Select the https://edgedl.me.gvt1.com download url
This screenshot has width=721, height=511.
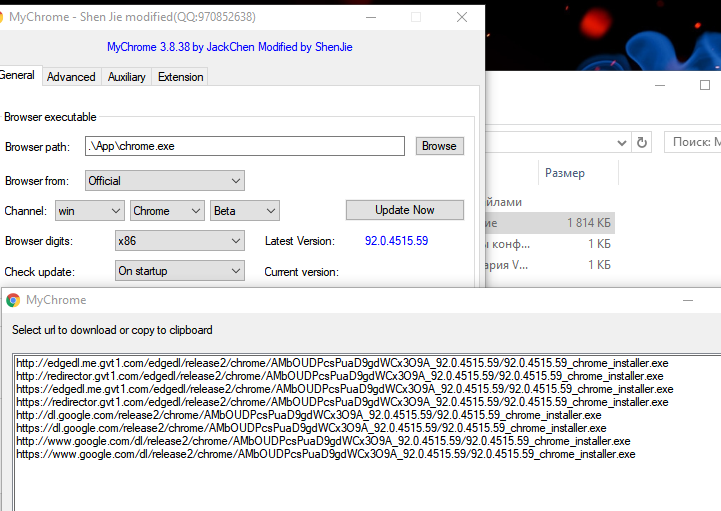(345, 389)
